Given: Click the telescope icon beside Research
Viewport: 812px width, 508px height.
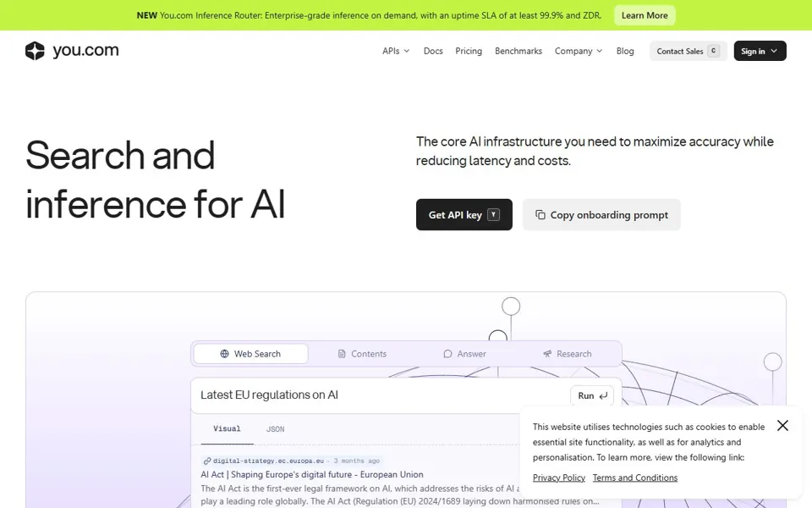Looking at the screenshot, I should 547,354.
